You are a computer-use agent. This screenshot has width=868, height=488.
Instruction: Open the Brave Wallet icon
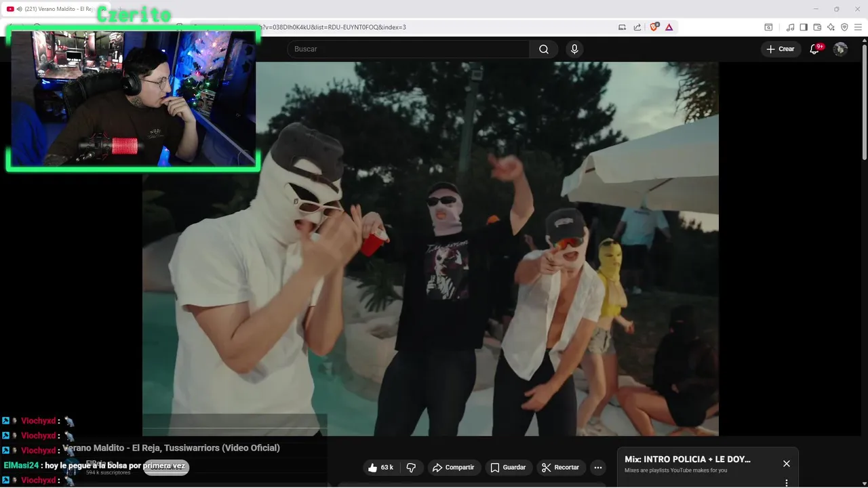coord(817,27)
